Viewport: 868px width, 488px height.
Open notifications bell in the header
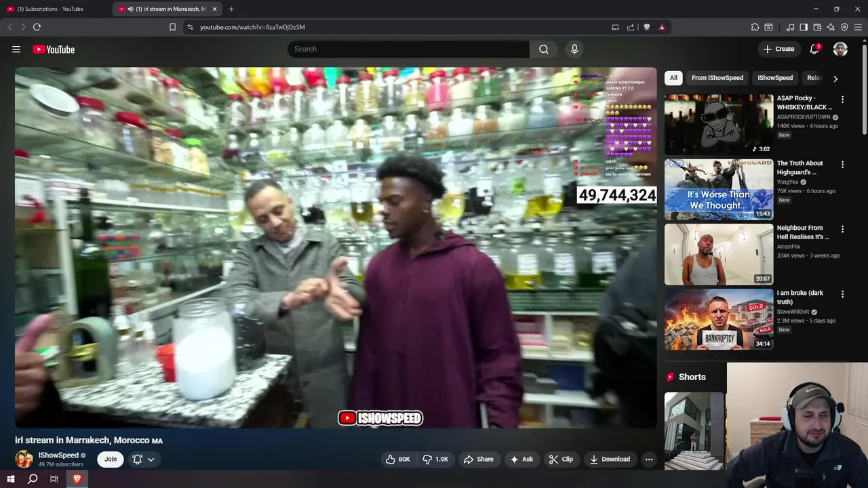pyautogui.click(x=814, y=49)
